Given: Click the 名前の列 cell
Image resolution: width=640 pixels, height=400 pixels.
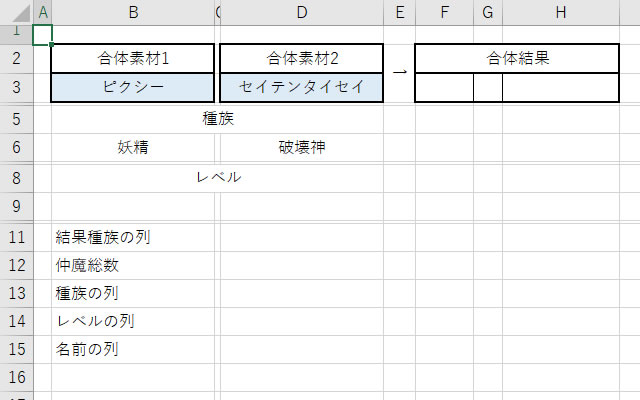Looking at the screenshot, I should click(x=88, y=350).
